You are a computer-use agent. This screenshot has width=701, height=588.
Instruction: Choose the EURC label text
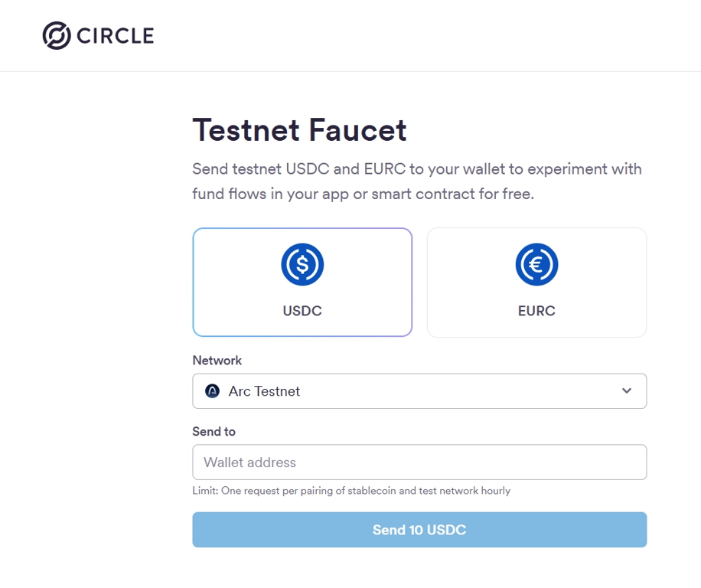pyautogui.click(x=536, y=311)
